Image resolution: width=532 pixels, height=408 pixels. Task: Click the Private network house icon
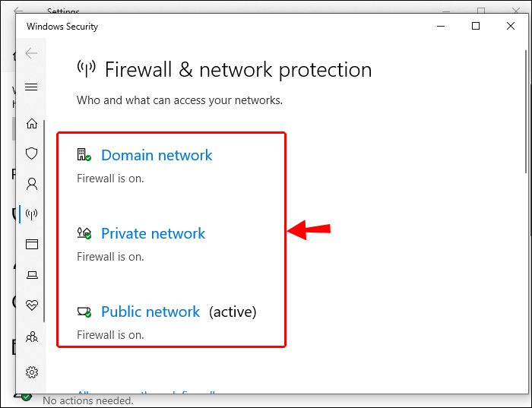[x=84, y=233]
